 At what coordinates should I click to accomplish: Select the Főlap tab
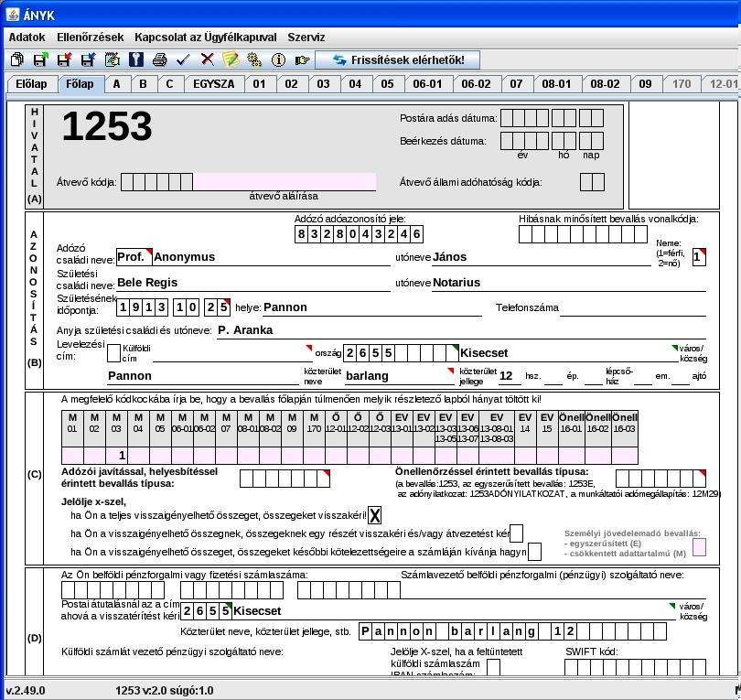point(80,84)
